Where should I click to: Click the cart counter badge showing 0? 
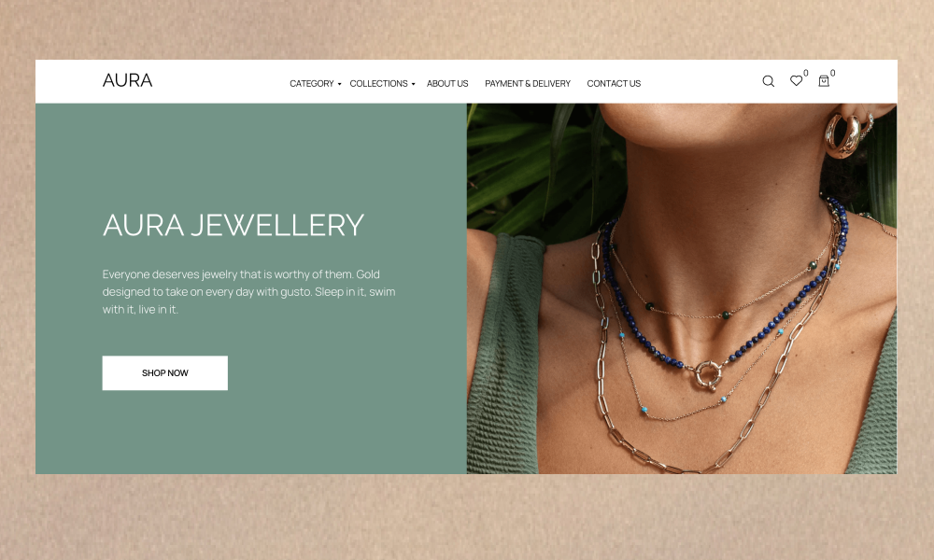(833, 73)
